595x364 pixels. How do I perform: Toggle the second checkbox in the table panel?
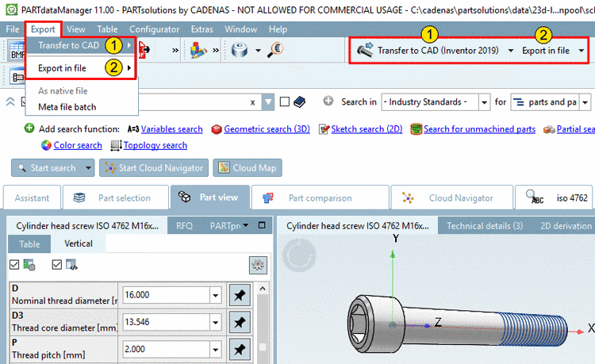click(57, 265)
